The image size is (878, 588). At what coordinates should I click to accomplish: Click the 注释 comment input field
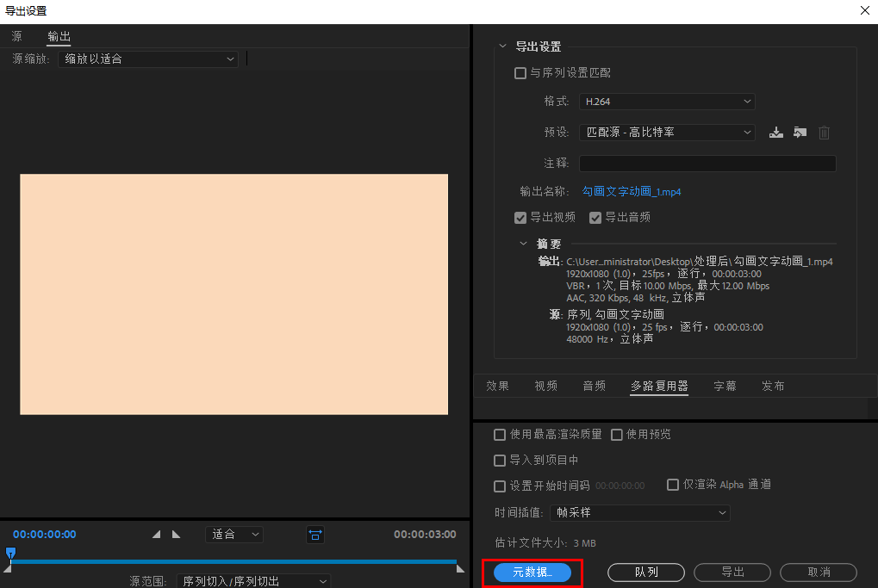pyautogui.click(x=707, y=164)
